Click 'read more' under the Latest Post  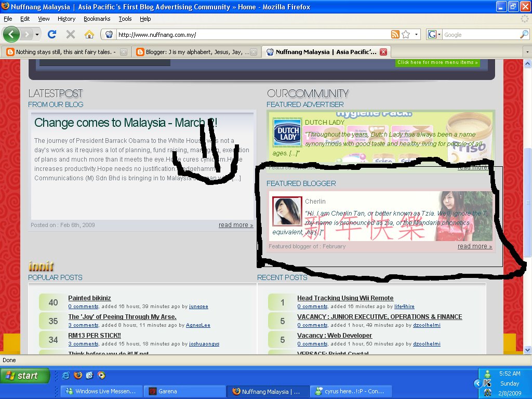coord(236,225)
